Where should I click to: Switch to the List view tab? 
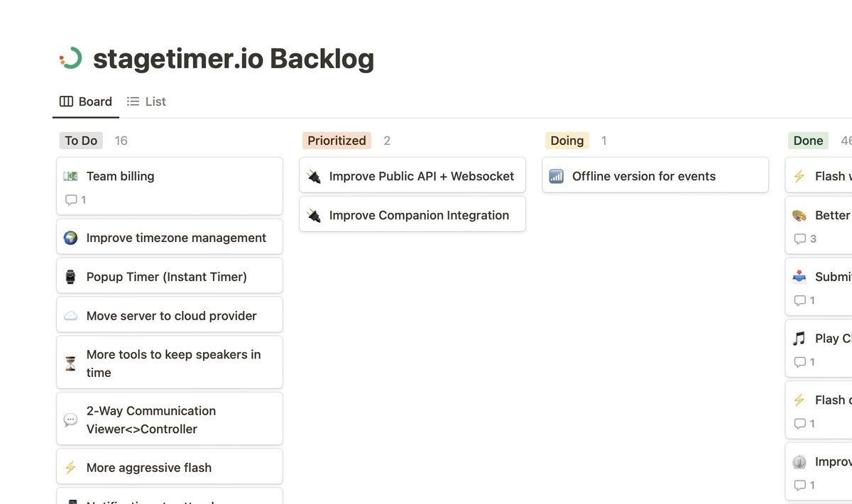pos(146,102)
